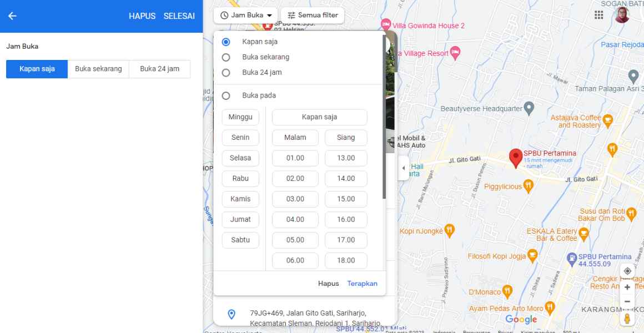644x333 pixels.
Task: Open Semua filter chip
Action: coord(313,15)
